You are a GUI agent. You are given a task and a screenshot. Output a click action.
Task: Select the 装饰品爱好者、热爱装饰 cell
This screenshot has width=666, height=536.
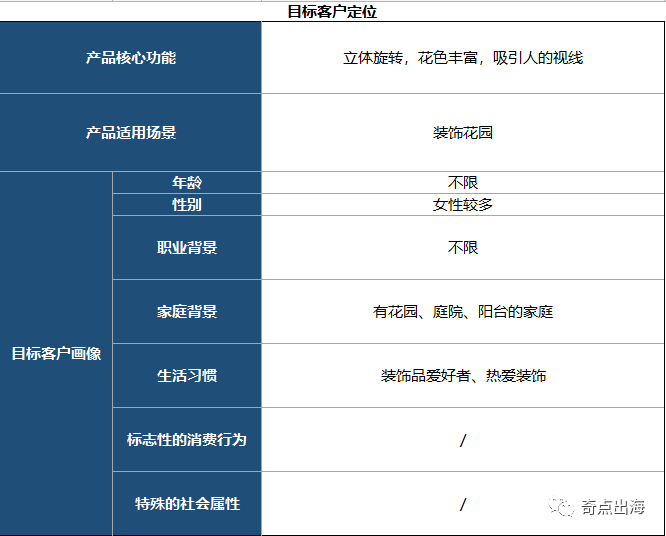[463, 376]
